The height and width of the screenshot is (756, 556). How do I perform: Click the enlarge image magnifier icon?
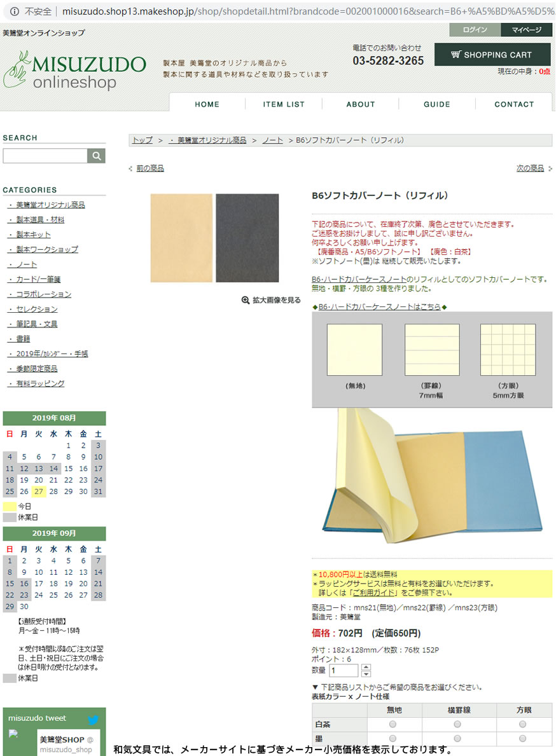[x=246, y=300]
